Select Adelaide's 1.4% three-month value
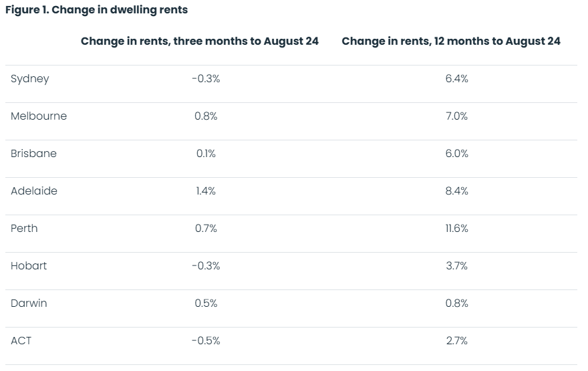 [206, 191]
